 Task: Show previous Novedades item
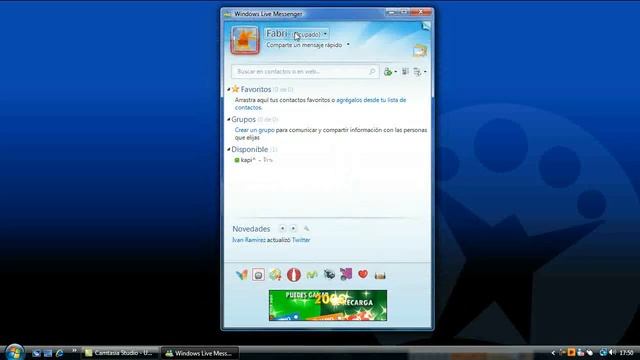[x=282, y=229]
